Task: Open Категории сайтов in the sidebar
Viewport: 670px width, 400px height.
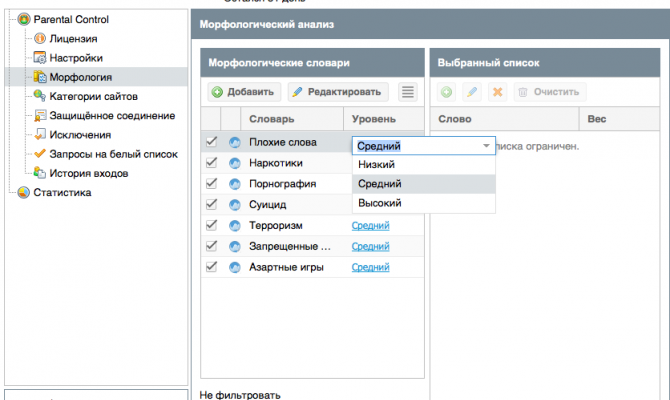Action: click(93, 96)
